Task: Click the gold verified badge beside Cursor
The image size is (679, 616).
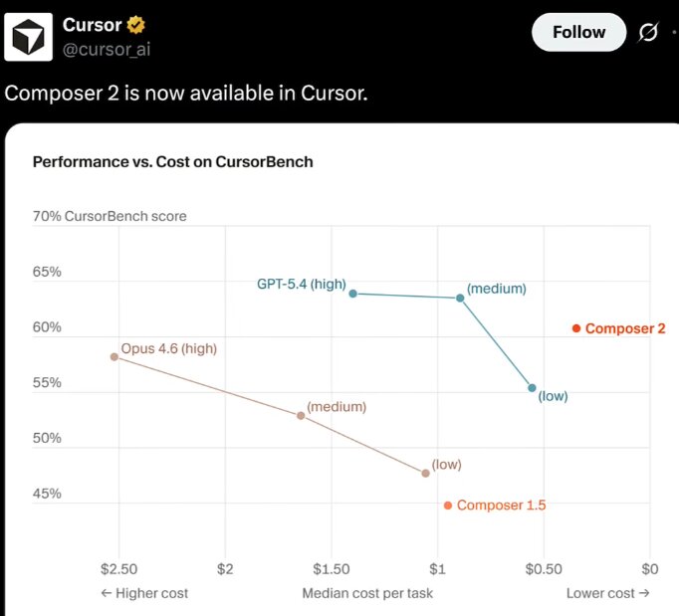Action: click(x=136, y=26)
